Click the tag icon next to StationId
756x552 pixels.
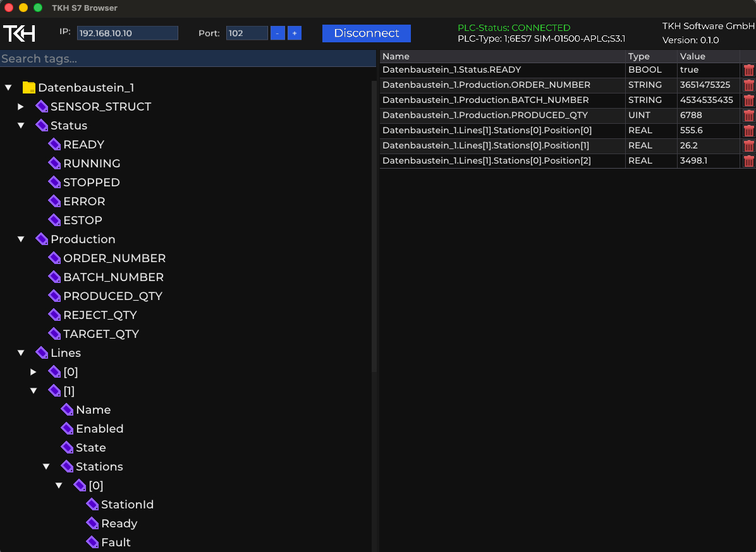coord(92,504)
